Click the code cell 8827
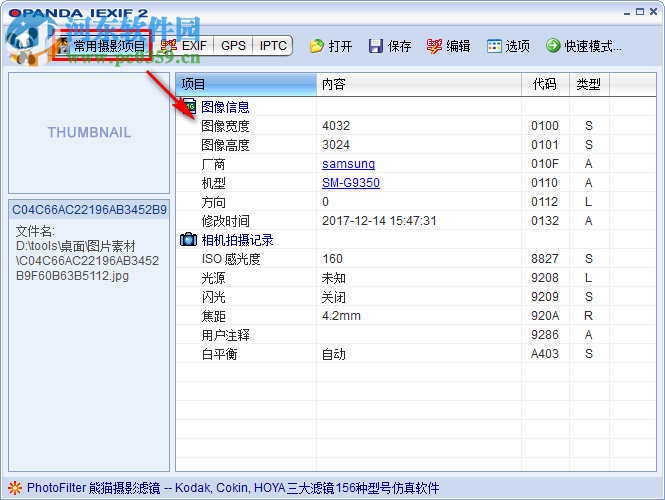The image size is (665, 500). coord(545,259)
